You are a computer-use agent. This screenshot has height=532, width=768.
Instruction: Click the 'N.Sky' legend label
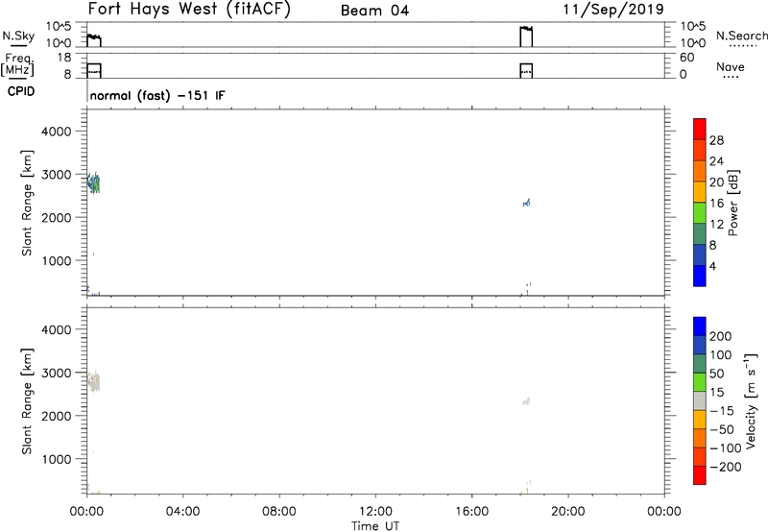(18, 36)
